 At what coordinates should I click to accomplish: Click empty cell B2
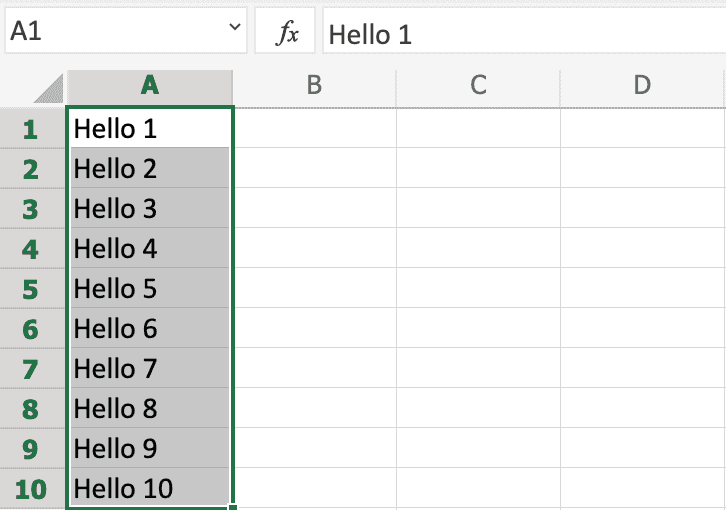[x=314, y=168]
